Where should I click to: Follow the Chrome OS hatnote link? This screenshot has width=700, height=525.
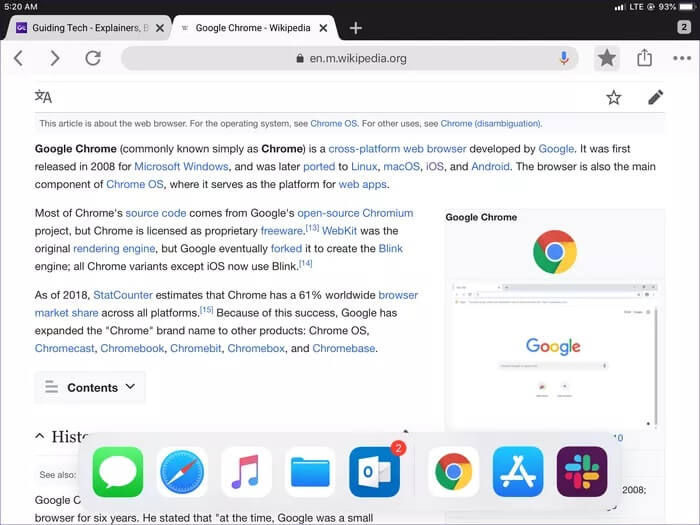(333, 124)
